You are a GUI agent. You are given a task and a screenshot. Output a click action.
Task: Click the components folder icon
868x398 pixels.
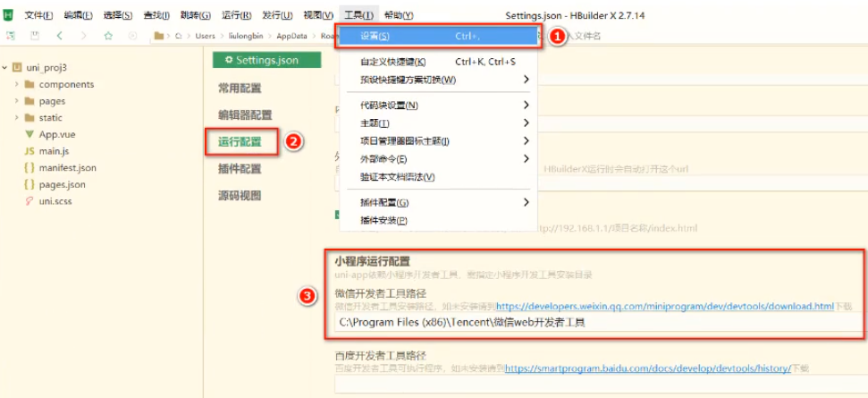[29, 84]
